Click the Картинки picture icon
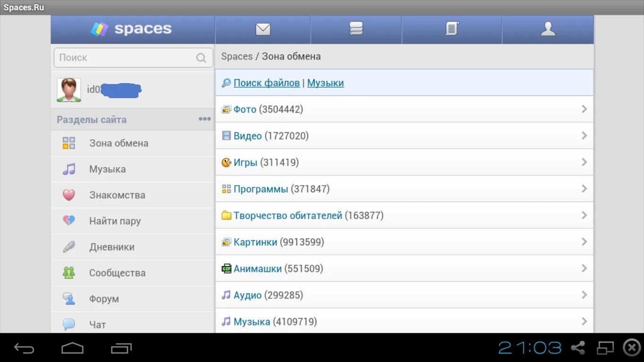 pyautogui.click(x=226, y=242)
